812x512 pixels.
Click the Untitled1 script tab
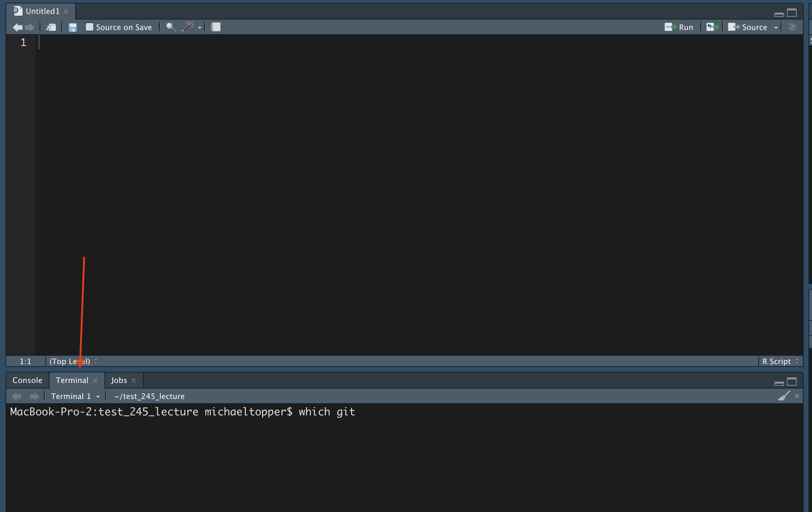(x=38, y=10)
